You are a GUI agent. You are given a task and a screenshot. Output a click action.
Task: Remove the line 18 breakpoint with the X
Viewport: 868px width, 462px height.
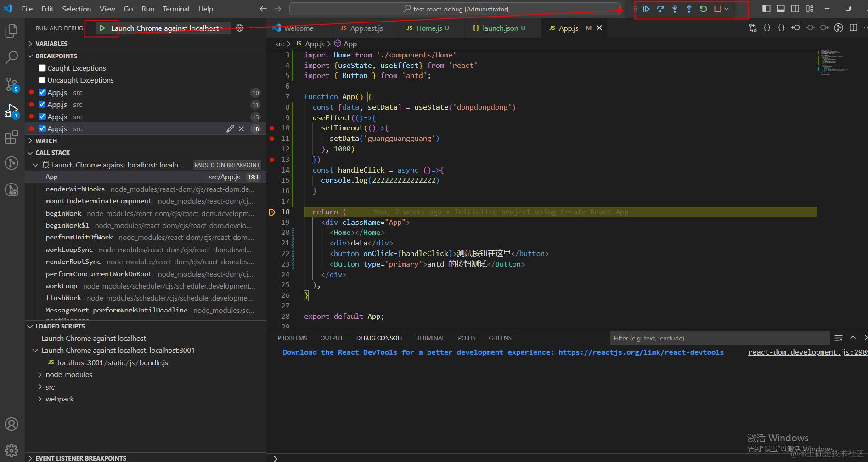241,129
